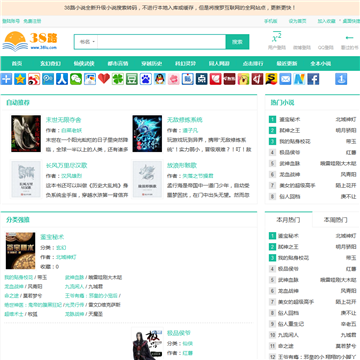This screenshot has width=360, height=360.
Task: Open the 同人网游 category menu
Action: tap(219, 64)
